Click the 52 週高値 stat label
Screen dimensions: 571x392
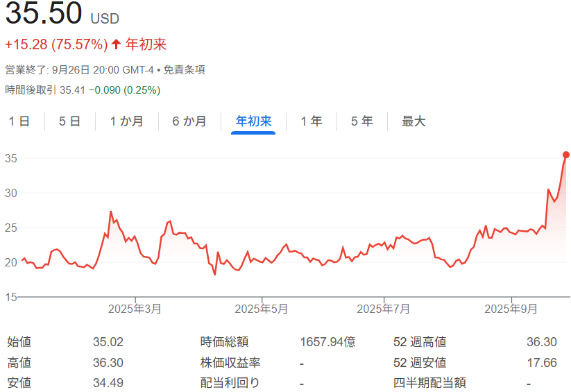click(x=419, y=342)
